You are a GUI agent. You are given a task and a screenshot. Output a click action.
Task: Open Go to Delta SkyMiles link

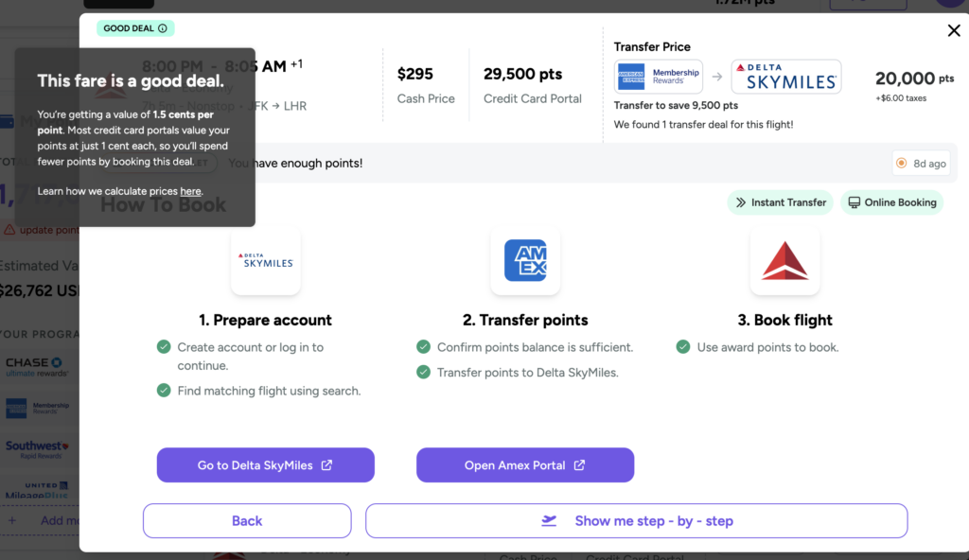[266, 464]
